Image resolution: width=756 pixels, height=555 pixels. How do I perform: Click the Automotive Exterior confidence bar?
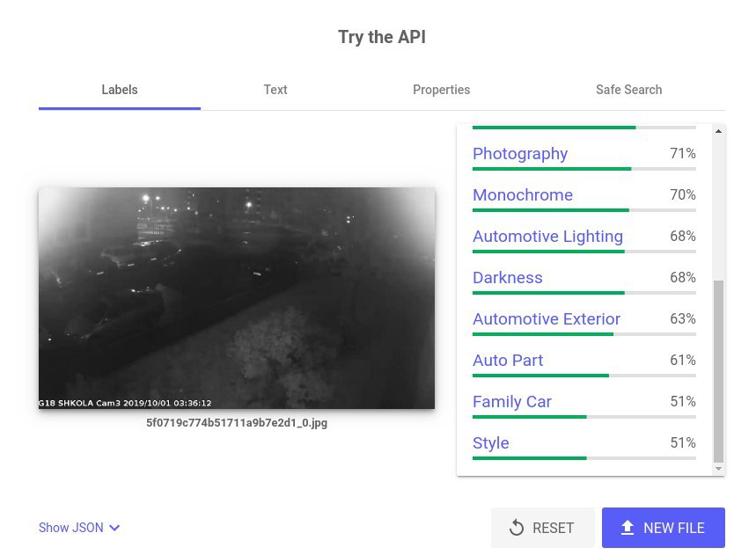(584, 334)
